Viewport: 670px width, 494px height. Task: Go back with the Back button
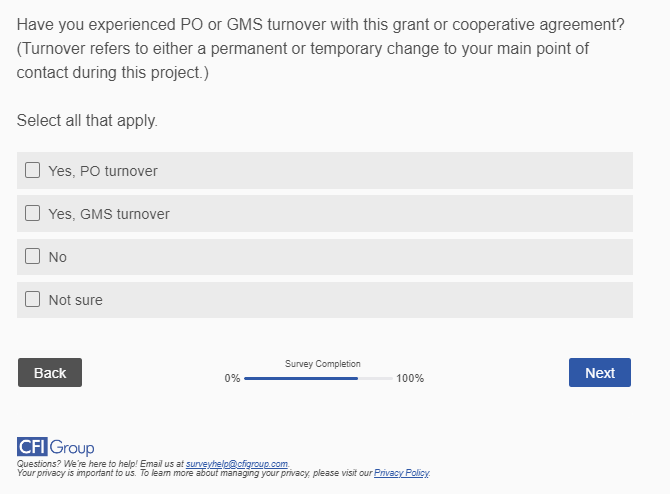50,373
